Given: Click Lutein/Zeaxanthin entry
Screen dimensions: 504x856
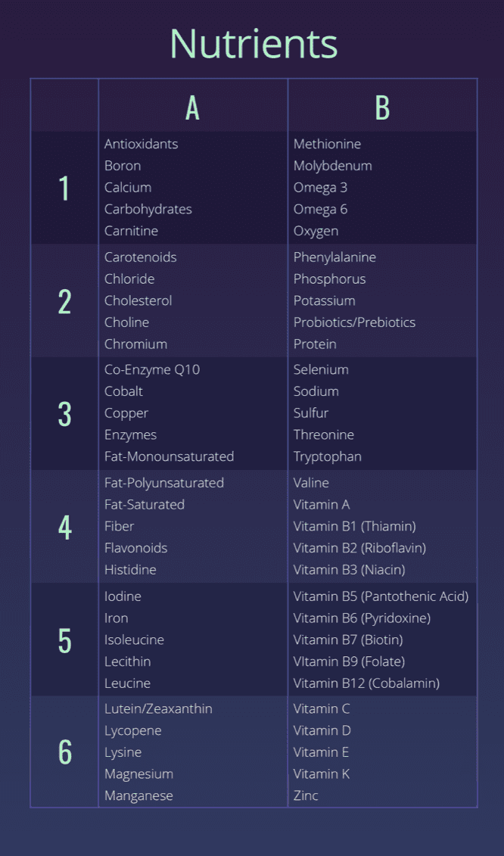Looking at the screenshot, I should coord(158,709).
